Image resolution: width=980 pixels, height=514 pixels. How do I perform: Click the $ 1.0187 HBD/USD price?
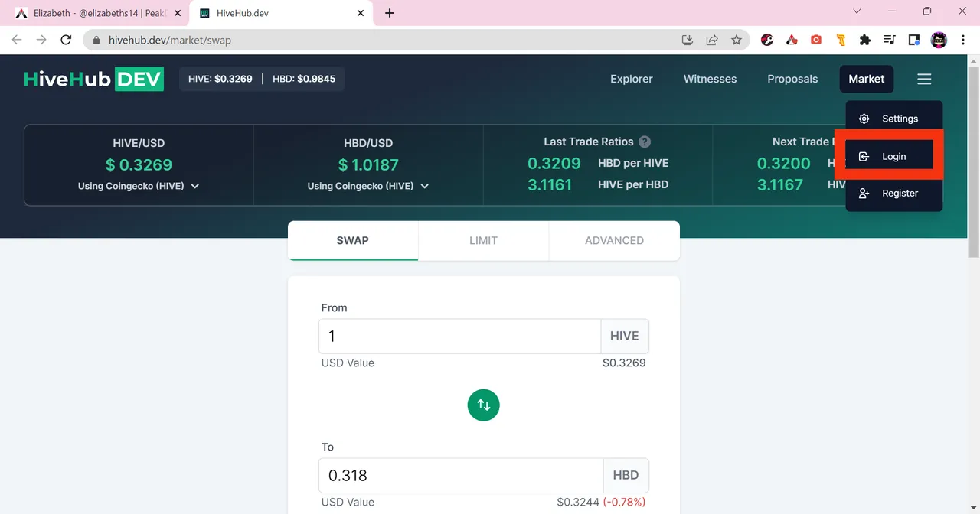pyautogui.click(x=368, y=164)
